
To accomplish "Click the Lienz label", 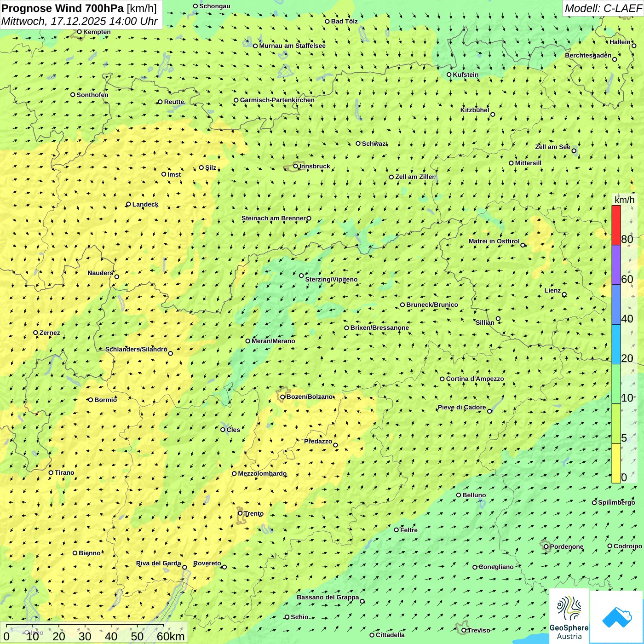I will click(x=552, y=290).
